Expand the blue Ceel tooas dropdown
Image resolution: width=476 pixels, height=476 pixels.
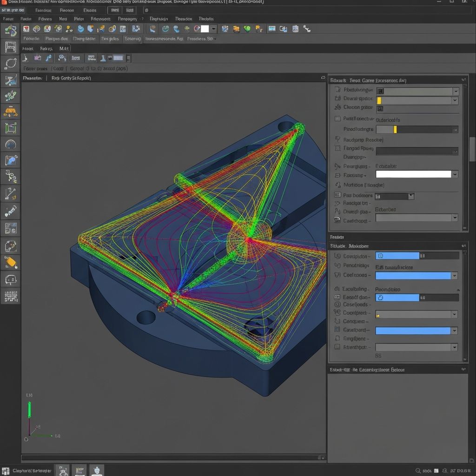454,276
